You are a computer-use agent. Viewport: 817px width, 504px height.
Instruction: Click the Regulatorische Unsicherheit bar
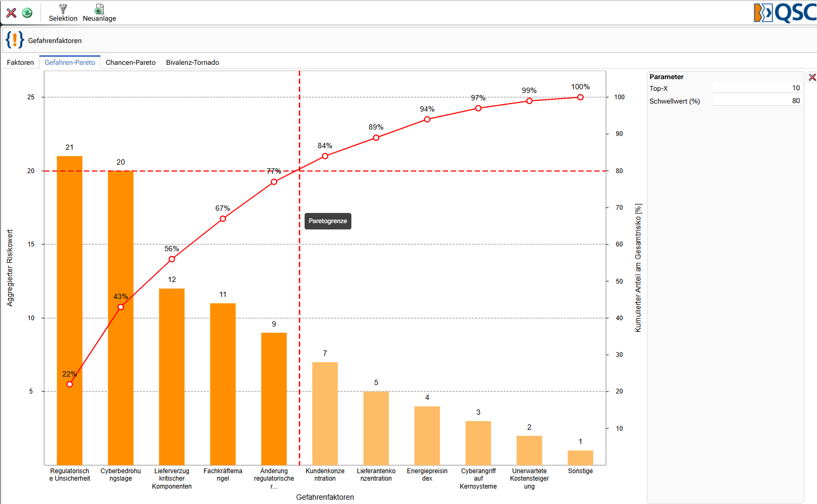70,311
